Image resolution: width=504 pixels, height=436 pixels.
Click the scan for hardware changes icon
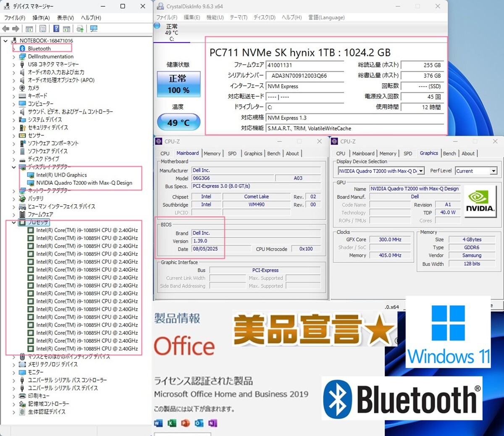(94, 29)
